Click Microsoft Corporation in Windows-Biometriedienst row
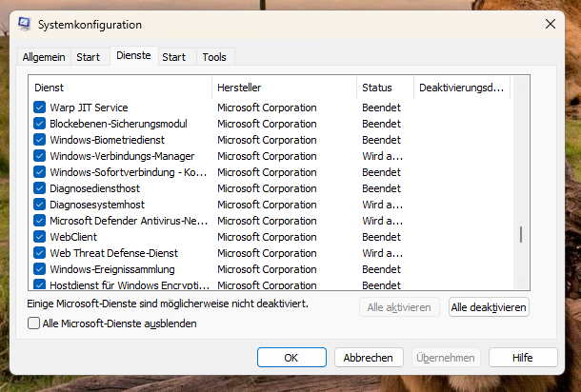The width and height of the screenshot is (581, 392). (x=267, y=140)
